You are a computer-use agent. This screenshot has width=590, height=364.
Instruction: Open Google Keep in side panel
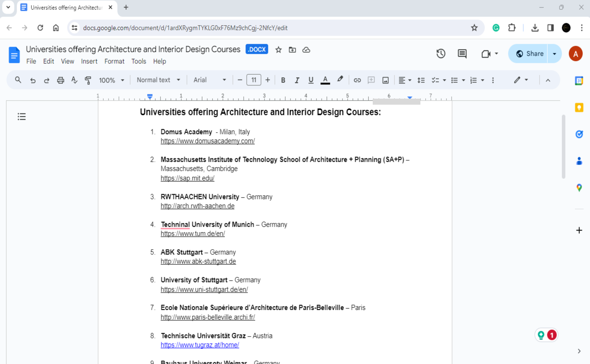pos(579,107)
